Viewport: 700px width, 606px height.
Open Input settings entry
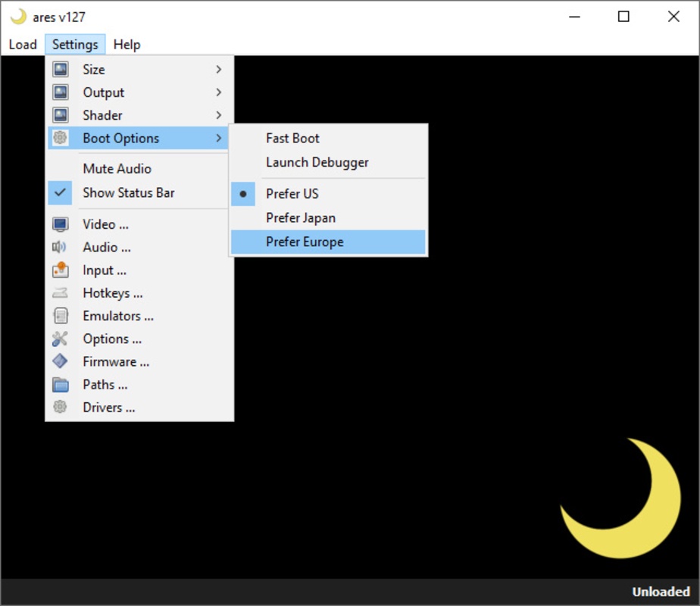pos(139,270)
